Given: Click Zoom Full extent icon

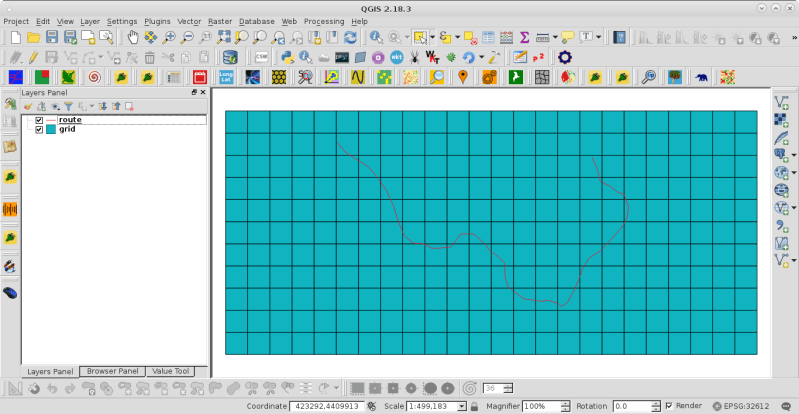Looking at the screenshot, I should click(x=224, y=37).
